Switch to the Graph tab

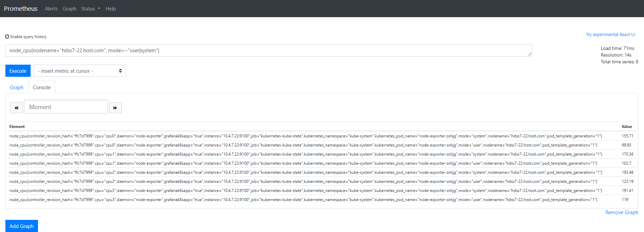click(16, 88)
